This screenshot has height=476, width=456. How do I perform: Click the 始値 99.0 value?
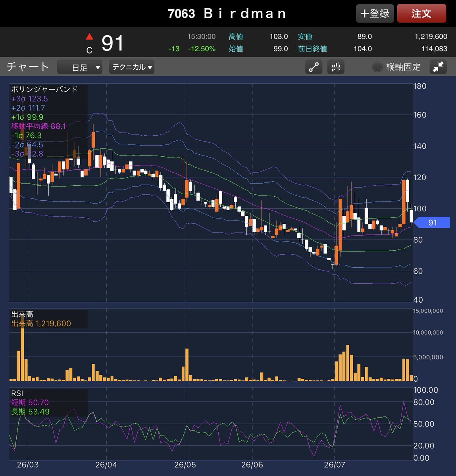click(281, 49)
